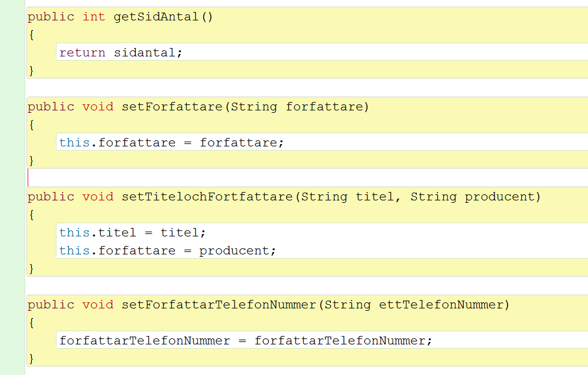Click the green left margin gutter
Viewport: 588px width, 375px height.
coord(13,187)
